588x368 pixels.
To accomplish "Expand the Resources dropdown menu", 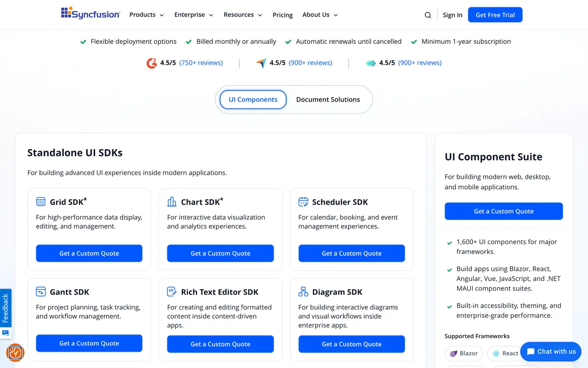I will click(243, 15).
